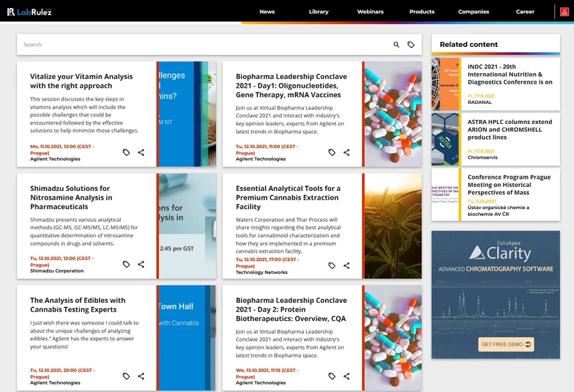Click Shimadzu Nitrosamine card image
This screenshot has width=574, height=392.
click(x=187, y=226)
